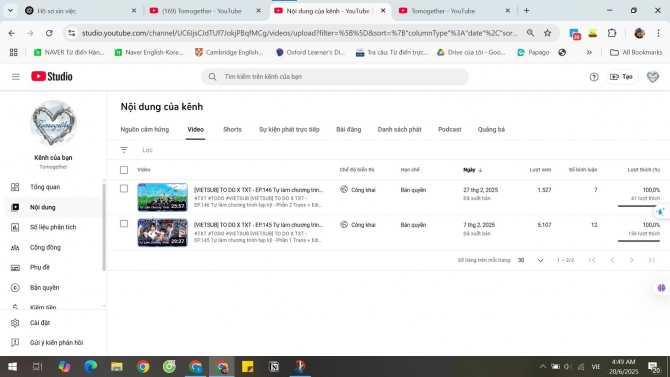Go back in browser history
Screen dimensions: 670x377
click(x=12, y=33)
